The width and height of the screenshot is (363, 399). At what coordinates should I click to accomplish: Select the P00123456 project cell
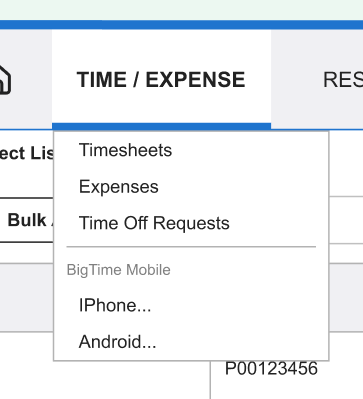coord(271,368)
